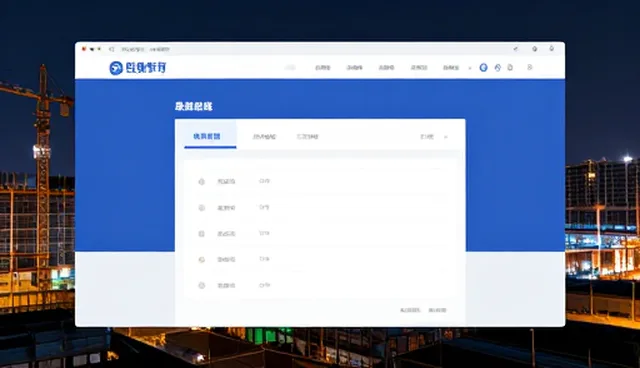Click the right text link below the list
This screenshot has height=368, width=640.
438,310
